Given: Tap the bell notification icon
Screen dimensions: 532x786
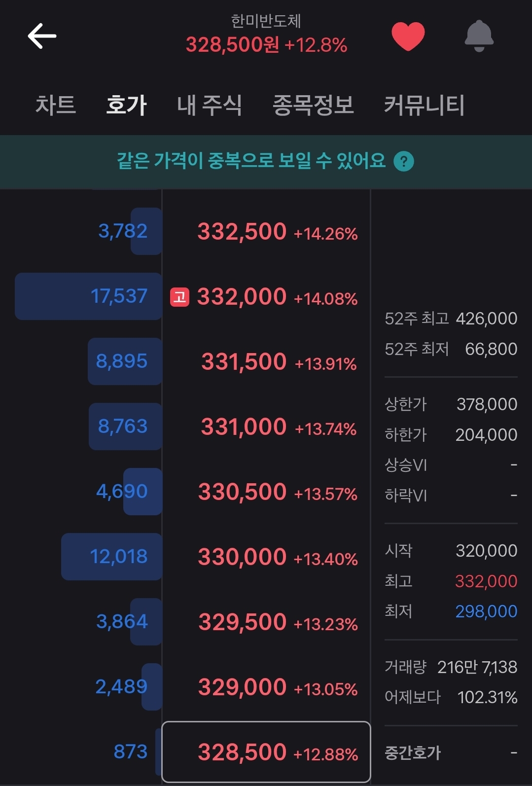Looking at the screenshot, I should pyautogui.click(x=479, y=36).
